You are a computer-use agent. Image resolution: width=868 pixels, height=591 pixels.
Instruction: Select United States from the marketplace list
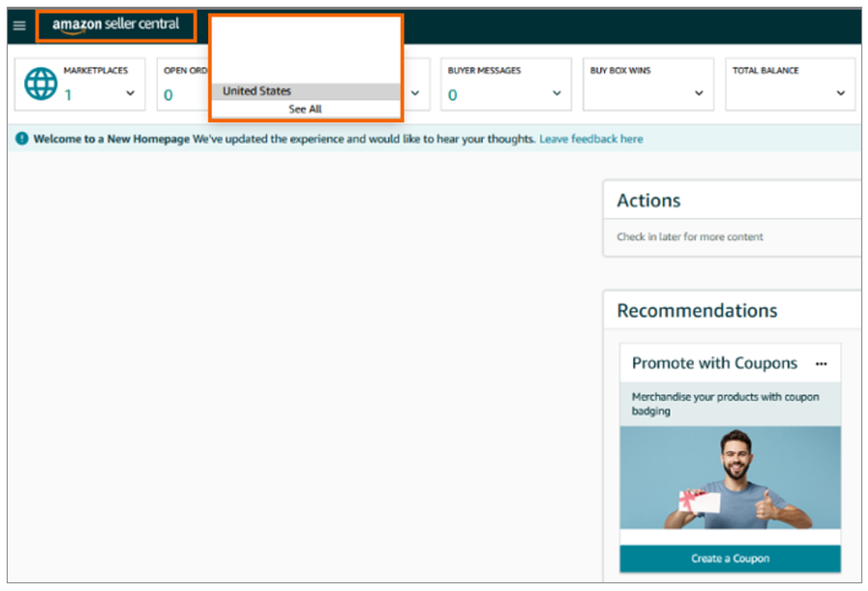tap(256, 91)
